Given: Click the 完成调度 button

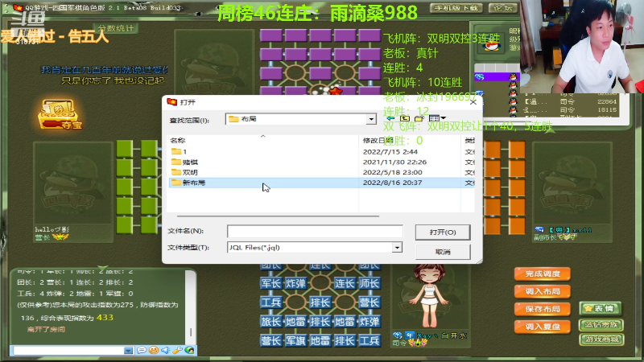Looking at the screenshot, I should 543,274.
